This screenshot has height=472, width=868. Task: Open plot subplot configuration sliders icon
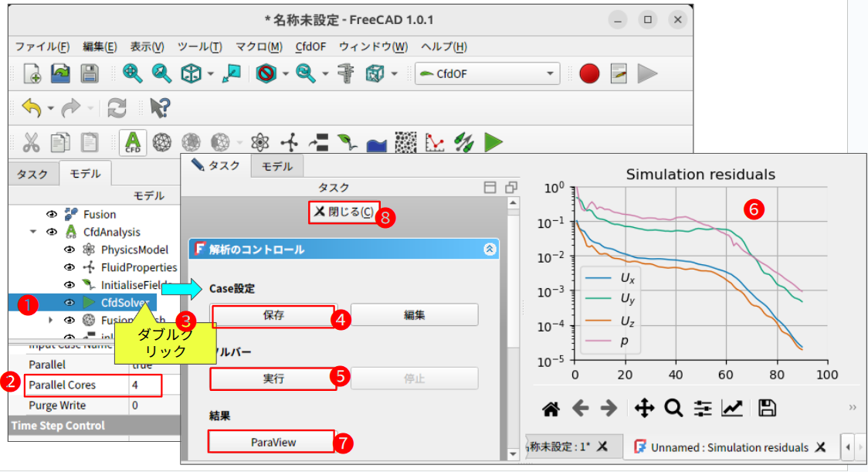point(702,409)
